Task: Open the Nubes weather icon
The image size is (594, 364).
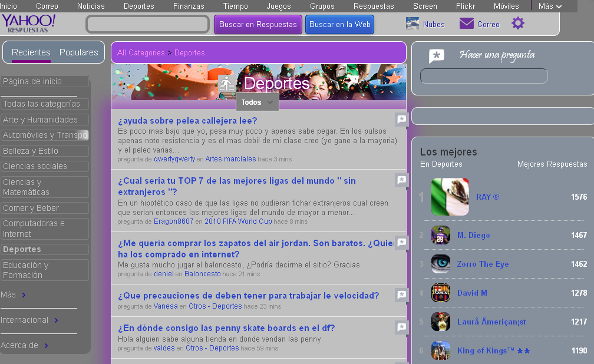Action: pos(412,24)
